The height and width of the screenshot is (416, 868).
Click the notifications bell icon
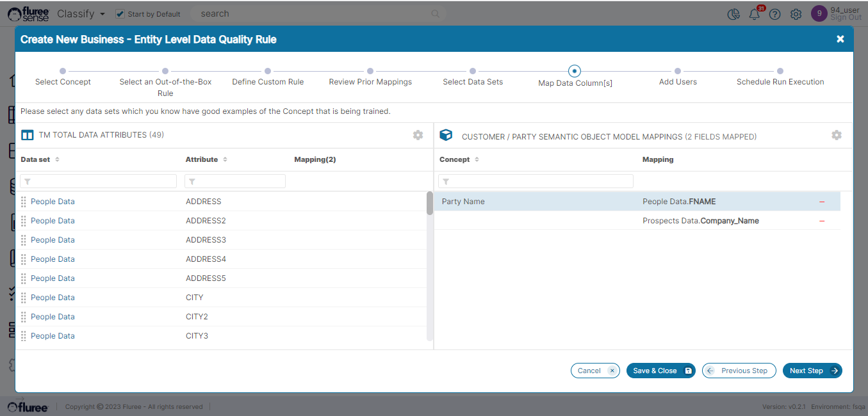754,14
